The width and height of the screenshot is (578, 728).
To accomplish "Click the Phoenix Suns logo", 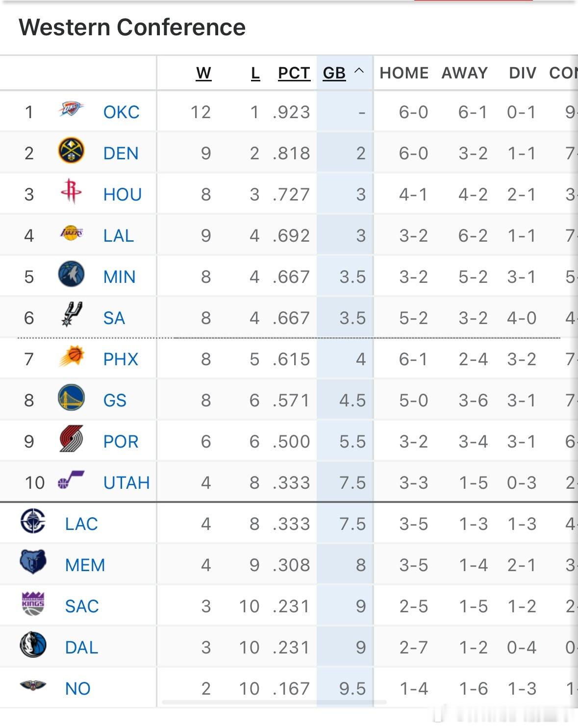I will (x=71, y=356).
